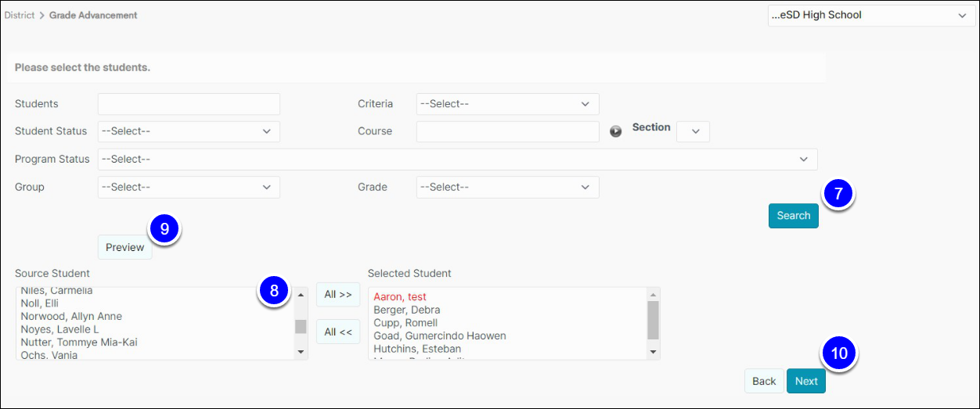Expand the Criteria dropdown

click(507, 104)
